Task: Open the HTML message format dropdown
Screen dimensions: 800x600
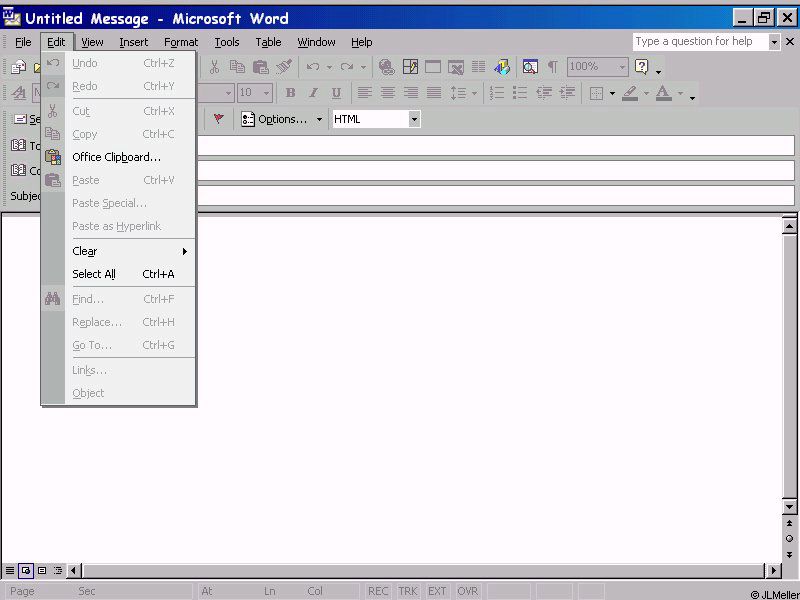Action: tap(414, 119)
